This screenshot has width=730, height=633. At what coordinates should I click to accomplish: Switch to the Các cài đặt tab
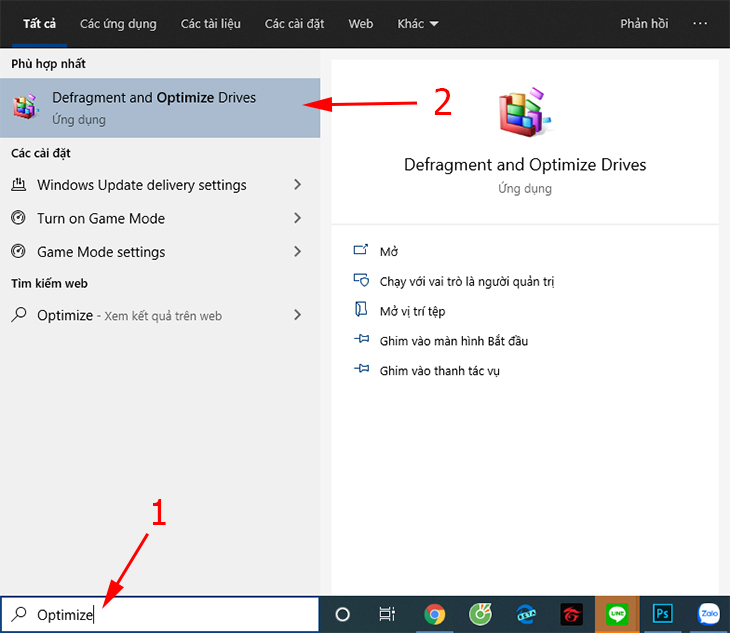click(x=295, y=24)
